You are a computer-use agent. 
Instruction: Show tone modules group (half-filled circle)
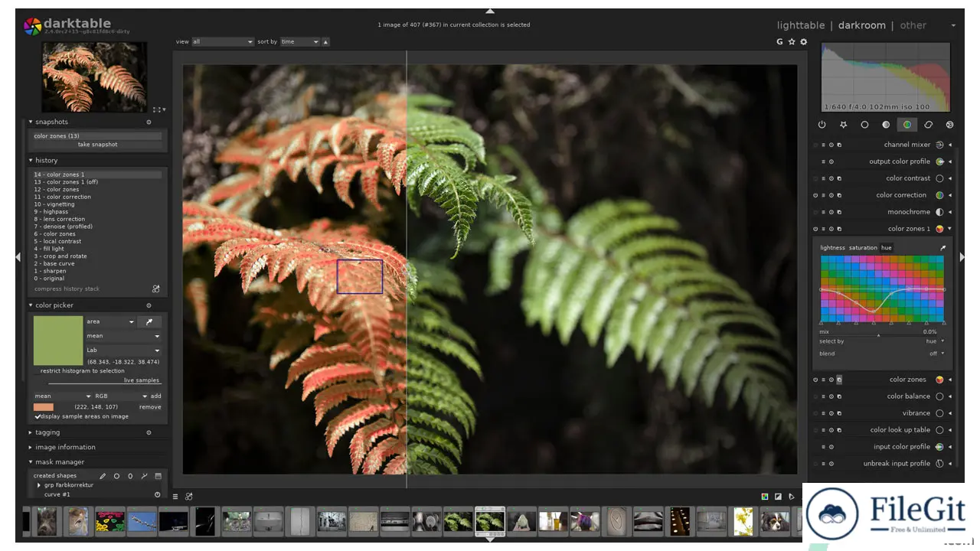(886, 124)
